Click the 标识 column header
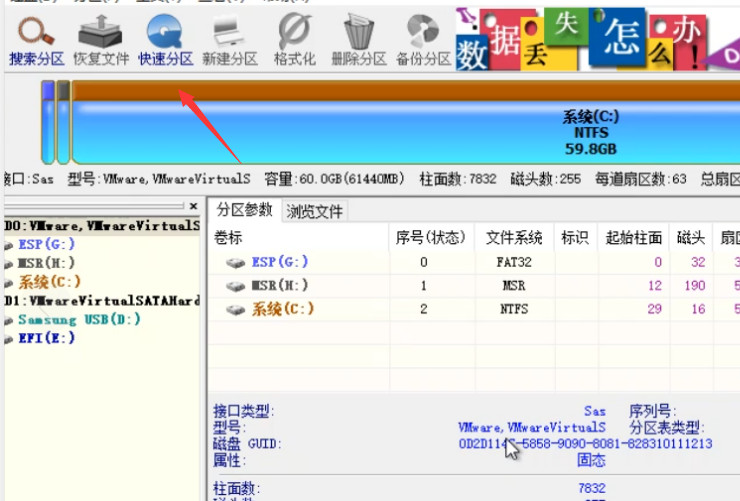The image size is (740, 501). 575,237
